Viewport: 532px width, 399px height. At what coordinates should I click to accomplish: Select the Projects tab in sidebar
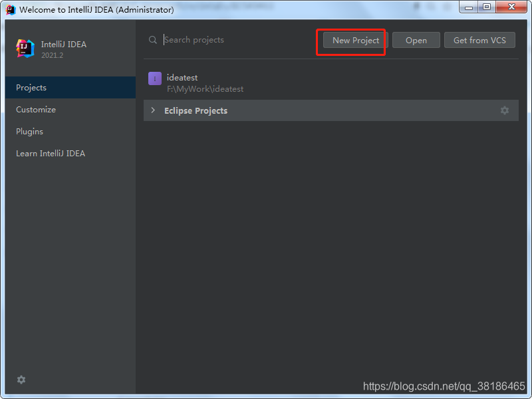(70, 88)
